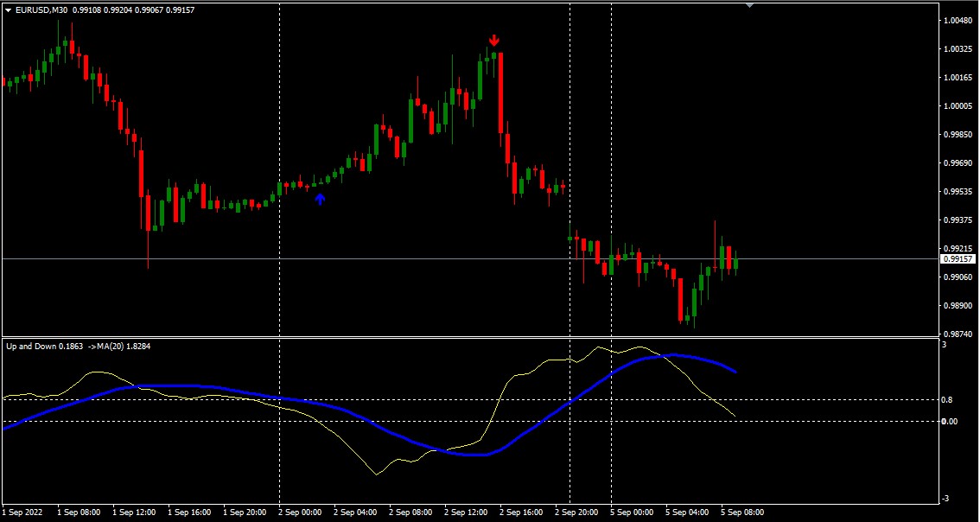Click indicator level label 0.8
This screenshot has width=980, height=522.
(x=947, y=400)
